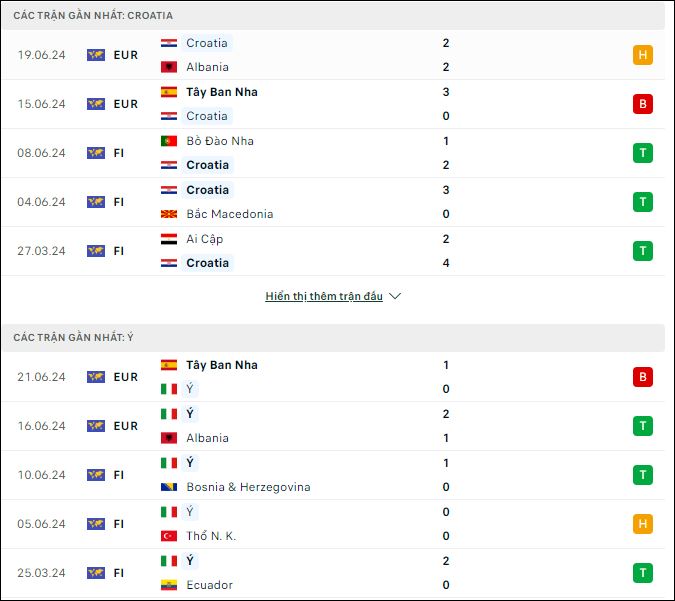Image resolution: width=675 pixels, height=601 pixels.
Task: Click the competition map icon for the 19.06.24 match
Action: click(96, 55)
